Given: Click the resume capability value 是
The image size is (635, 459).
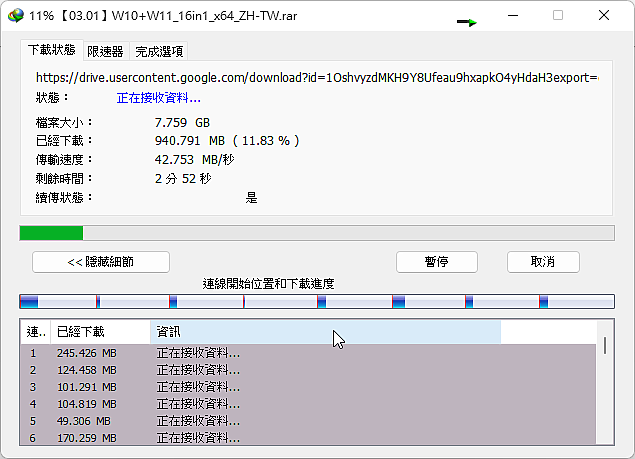Looking at the screenshot, I should [x=251, y=198].
